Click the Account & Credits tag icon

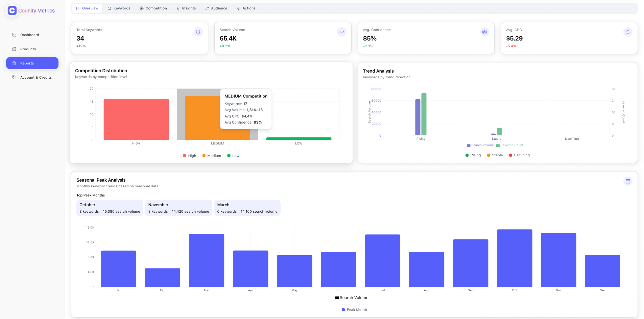pyautogui.click(x=14, y=77)
